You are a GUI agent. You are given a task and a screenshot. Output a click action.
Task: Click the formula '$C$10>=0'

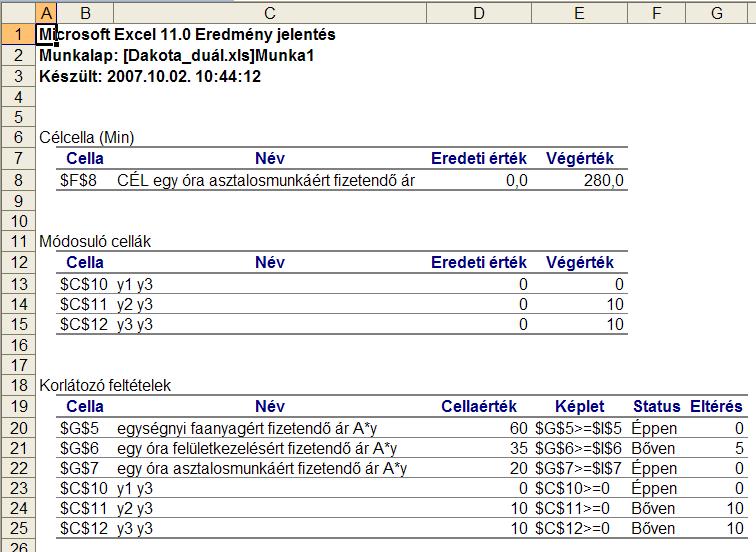[x=572, y=489]
